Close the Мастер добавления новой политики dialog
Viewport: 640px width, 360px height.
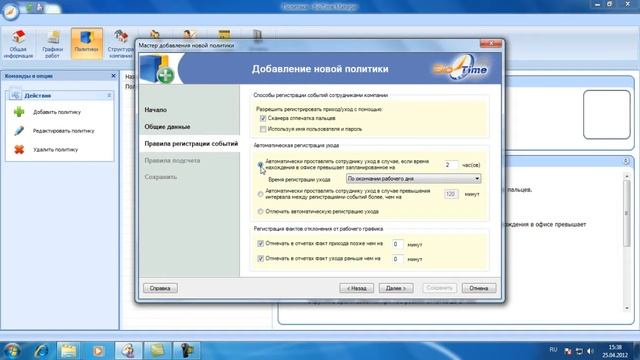coord(491,43)
